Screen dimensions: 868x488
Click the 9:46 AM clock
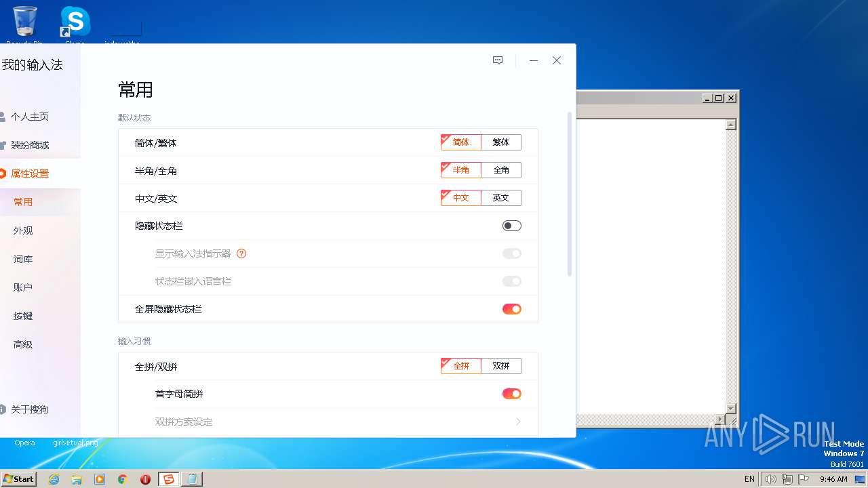click(833, 479)
